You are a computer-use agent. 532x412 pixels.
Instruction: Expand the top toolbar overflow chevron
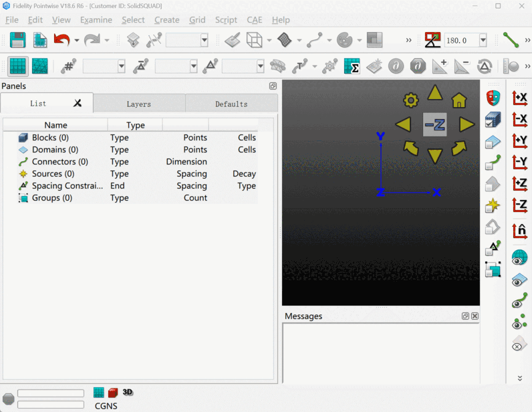point(409,40)
